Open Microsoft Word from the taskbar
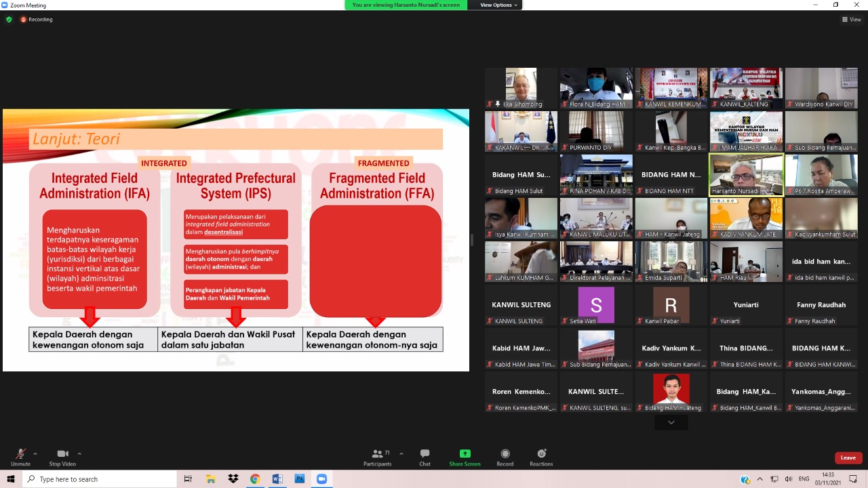 (277, 479)
